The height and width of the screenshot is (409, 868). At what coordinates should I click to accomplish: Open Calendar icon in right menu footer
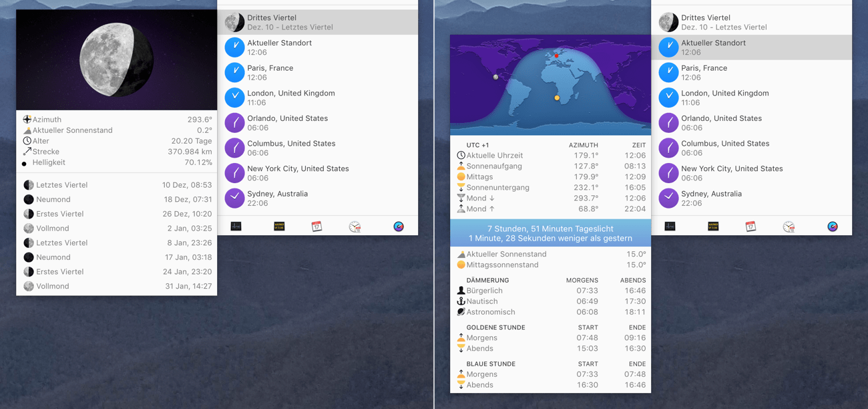[x=750, y=227]
